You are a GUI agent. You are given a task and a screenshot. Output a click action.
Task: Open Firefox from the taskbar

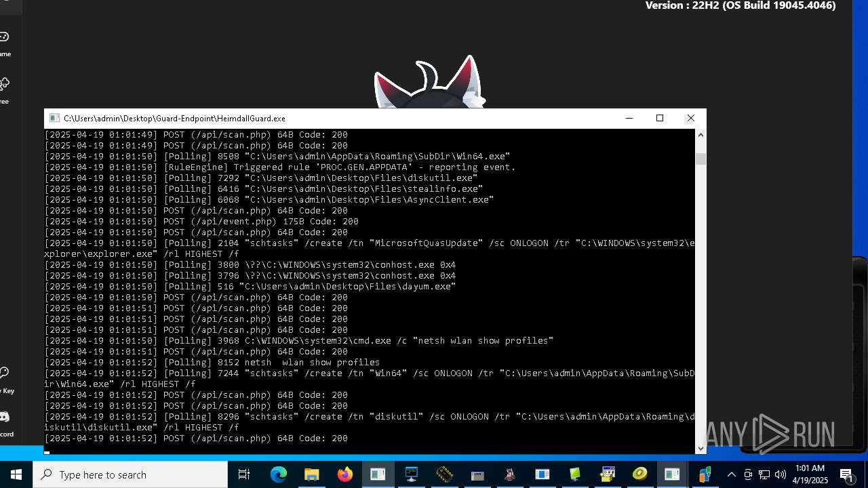coord(345,474)
